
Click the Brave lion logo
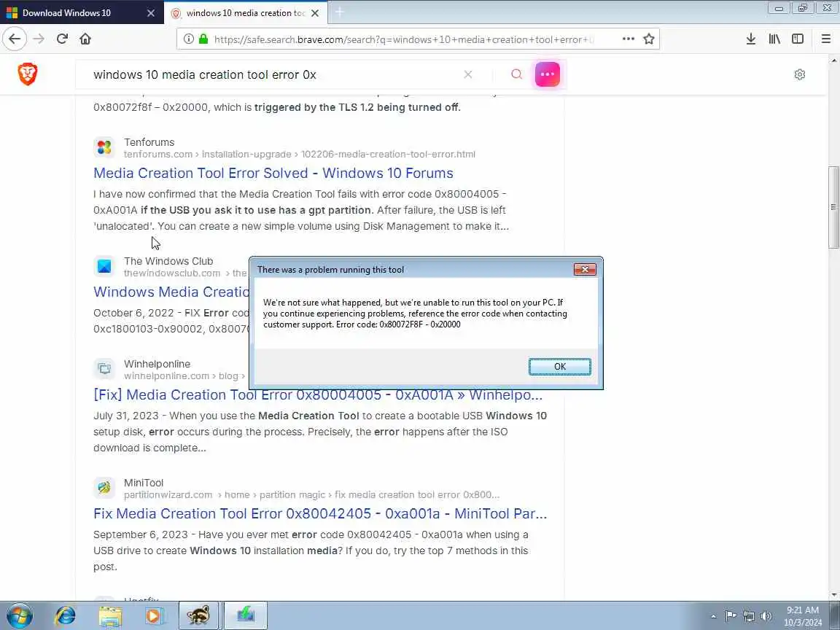point(28,74)
